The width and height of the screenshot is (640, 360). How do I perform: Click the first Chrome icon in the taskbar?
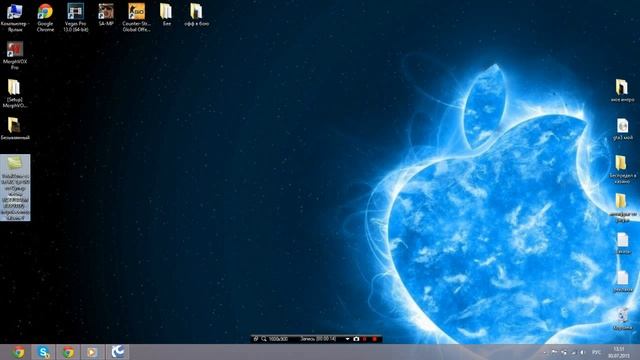coord(18,352)
